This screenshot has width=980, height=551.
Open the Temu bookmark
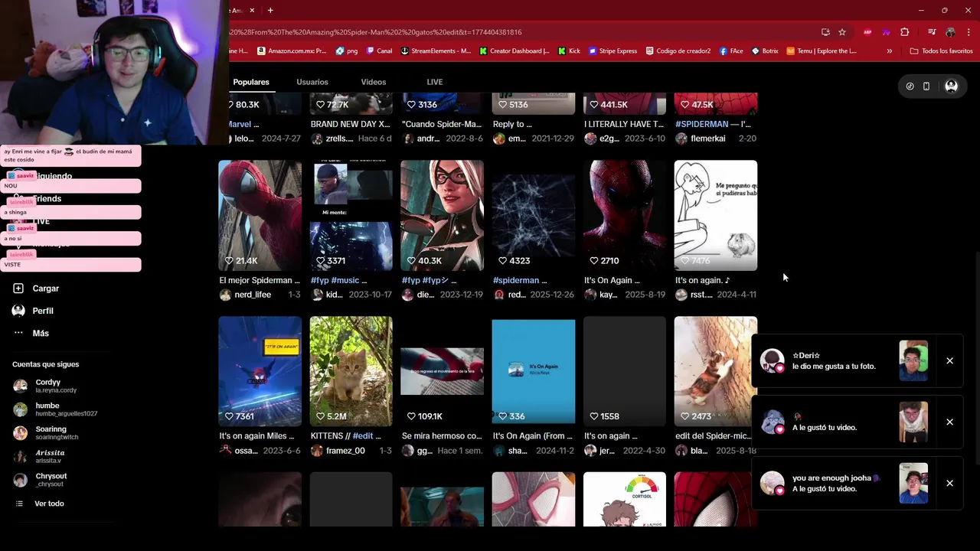pyautogui.click(x=822, y=51)
